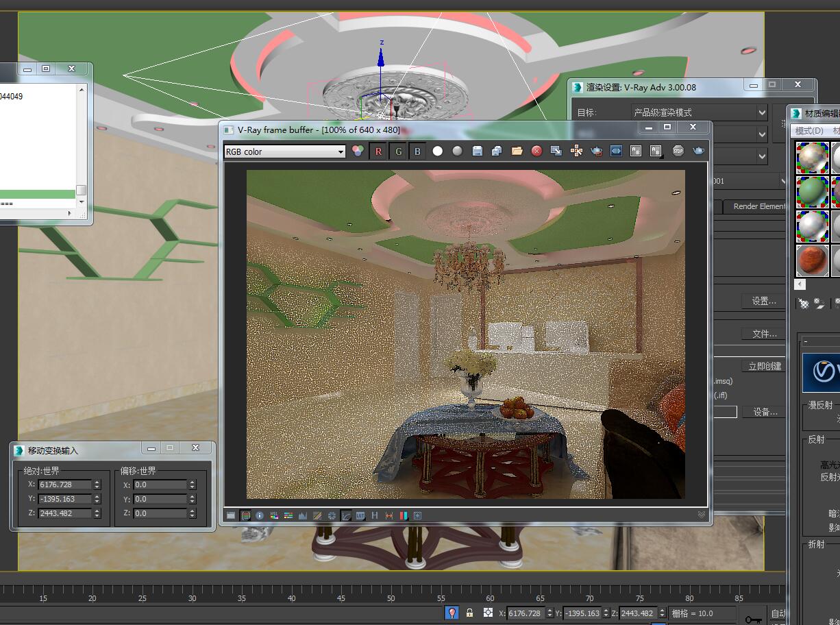Switch to RGB channels icon in frame buffer
Screen dimensions: 840x625
[x=358, y=151]
